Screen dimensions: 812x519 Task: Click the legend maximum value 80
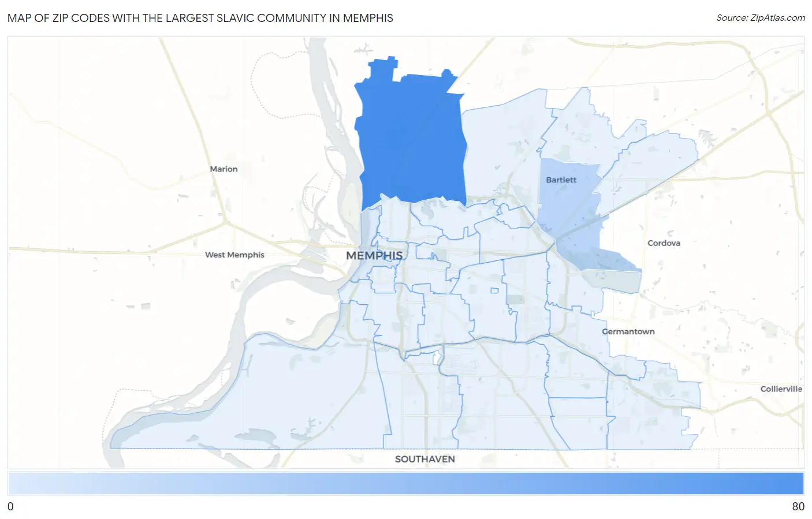pyautogui.click(x=798, y=506)
